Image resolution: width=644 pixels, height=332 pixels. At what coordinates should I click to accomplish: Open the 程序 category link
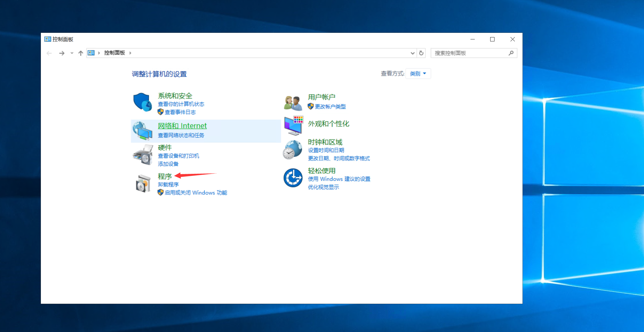[165, 176]
